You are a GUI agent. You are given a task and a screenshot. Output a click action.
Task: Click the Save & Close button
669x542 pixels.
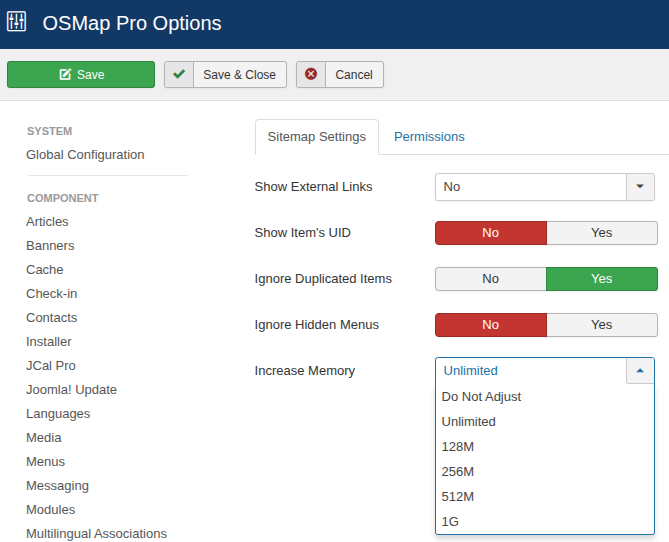pyautogui.click(x=225, y=75)
